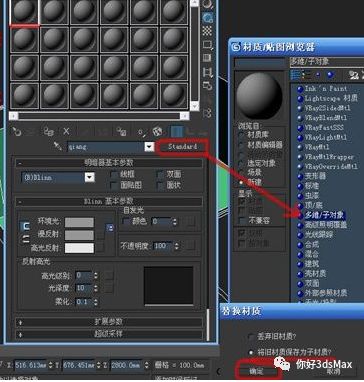
Task: Click the 高光级别 spinner arrows
Action: (x=96, y=276)
